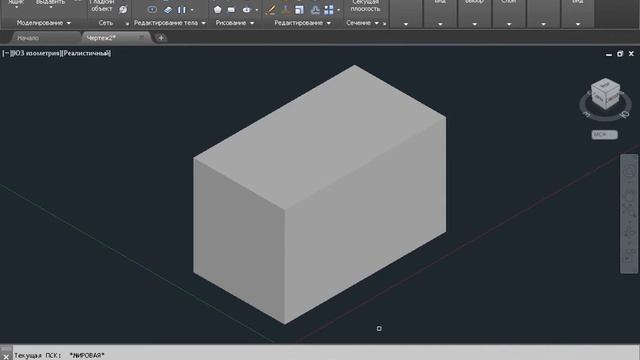This screenshot has width=640, height=360.
Task: Click the scale squares edit icon
Action: tap(300, 10)
